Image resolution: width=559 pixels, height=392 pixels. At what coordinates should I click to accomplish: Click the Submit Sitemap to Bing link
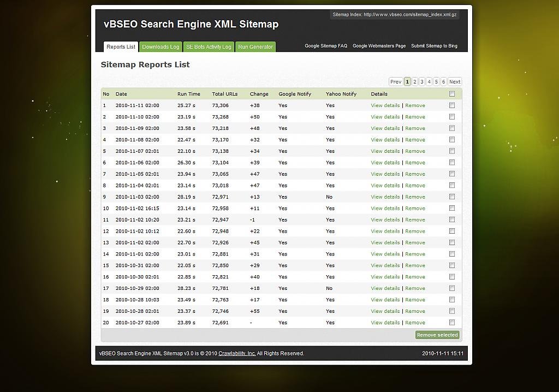click(x=434, y=46)
